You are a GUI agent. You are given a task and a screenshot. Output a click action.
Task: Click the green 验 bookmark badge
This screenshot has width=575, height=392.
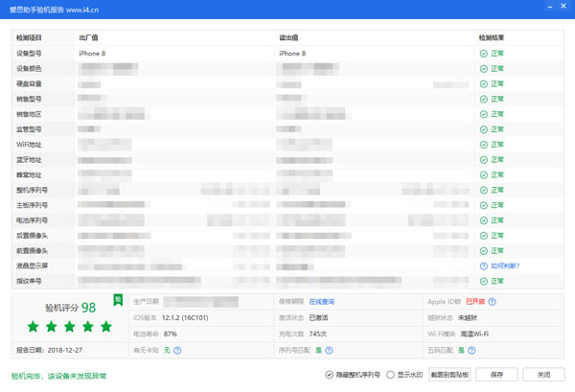pyautogui.click(x=118, y=300)
